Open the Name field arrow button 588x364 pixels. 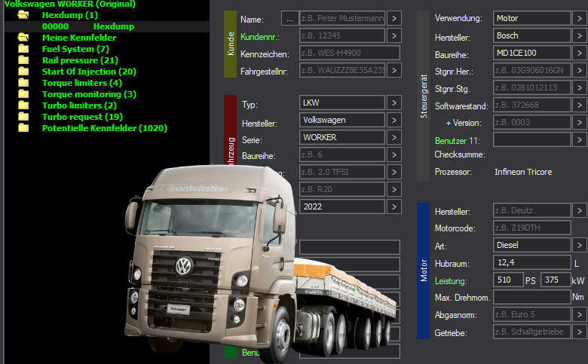pyautogui.click(x=394, y=18)
